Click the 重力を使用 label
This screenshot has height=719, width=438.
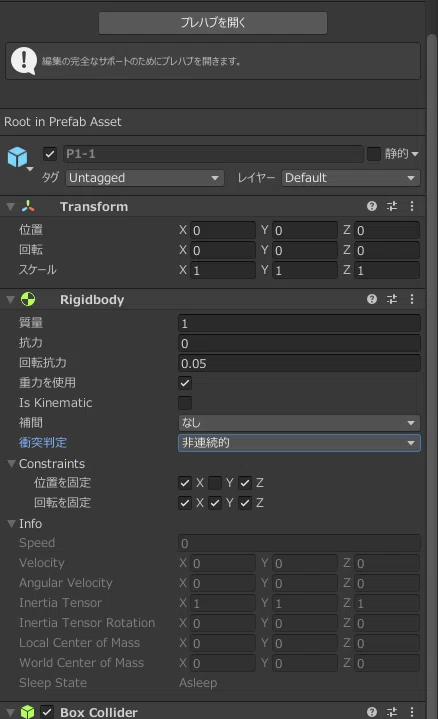pos(47,383)
